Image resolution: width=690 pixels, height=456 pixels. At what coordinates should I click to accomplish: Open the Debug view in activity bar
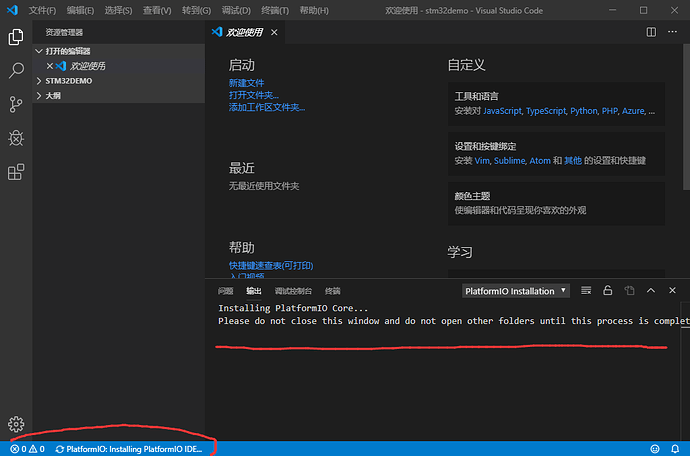[x=16, y=138]
